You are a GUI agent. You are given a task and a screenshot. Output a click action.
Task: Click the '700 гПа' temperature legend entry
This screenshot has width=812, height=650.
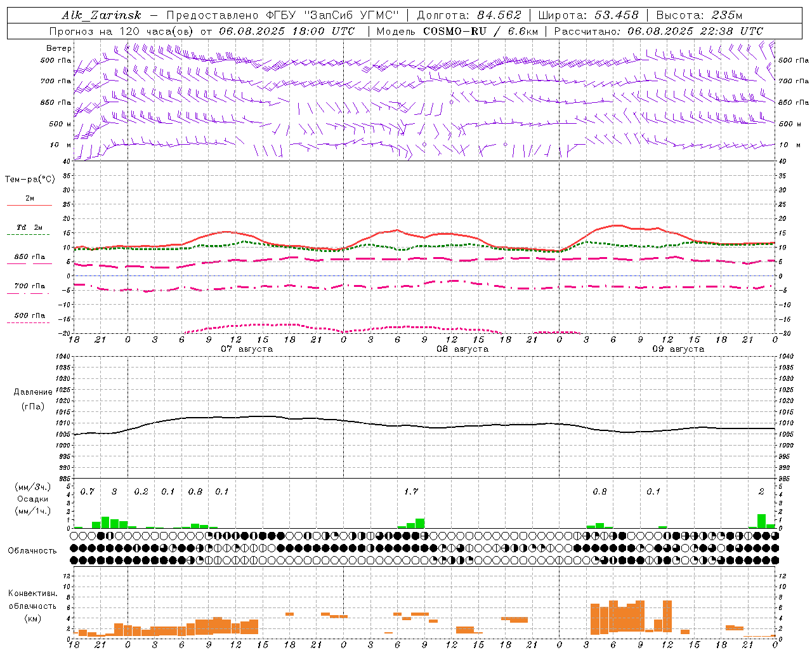click(x=30, y=286)
